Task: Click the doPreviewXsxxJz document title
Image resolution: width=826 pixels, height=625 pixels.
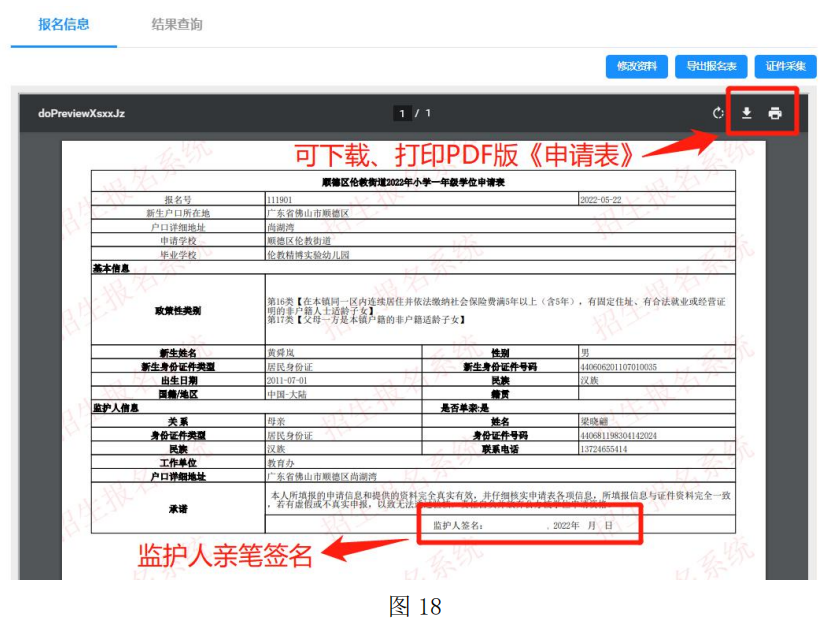Action: click(82, 113)
